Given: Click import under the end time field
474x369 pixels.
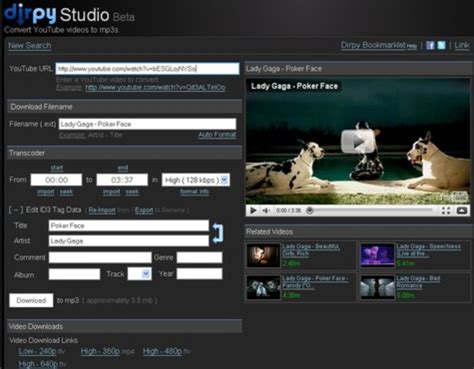Looking at the screenshot, I should [x=111, y=192].
